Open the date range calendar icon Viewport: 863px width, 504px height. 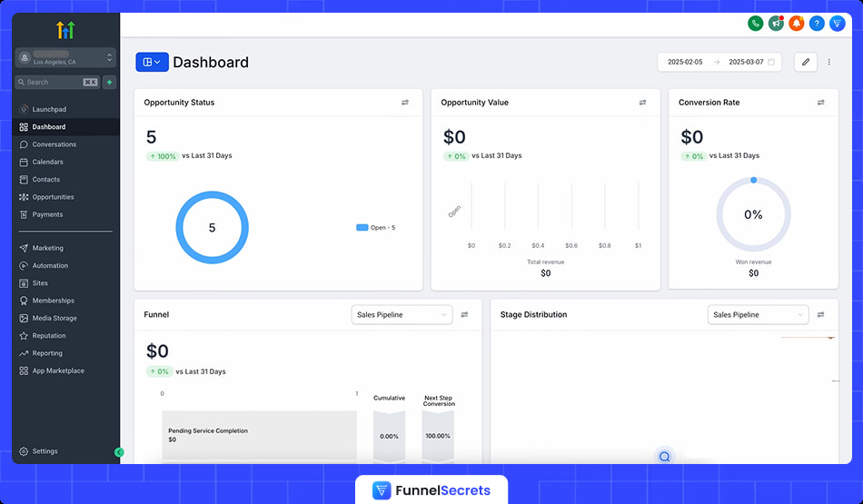[771, 62]
